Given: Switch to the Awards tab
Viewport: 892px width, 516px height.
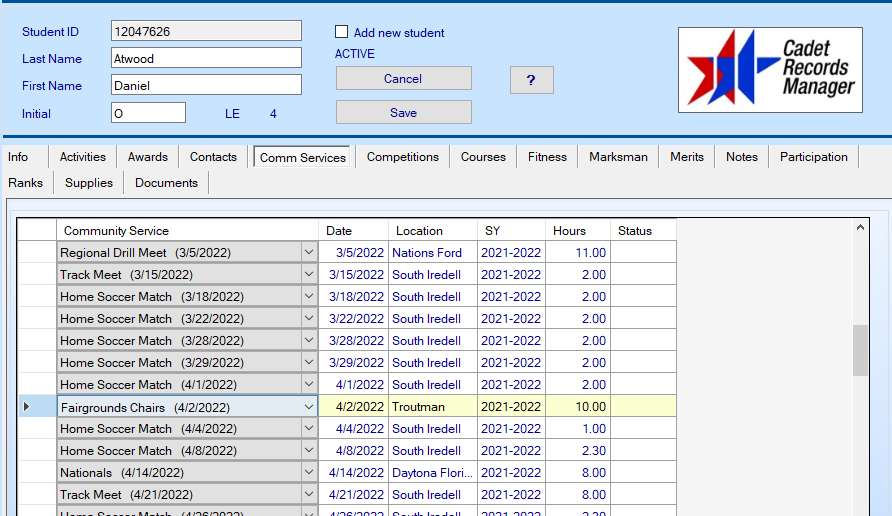Looking at the screenshot, I should coord(148,157).
